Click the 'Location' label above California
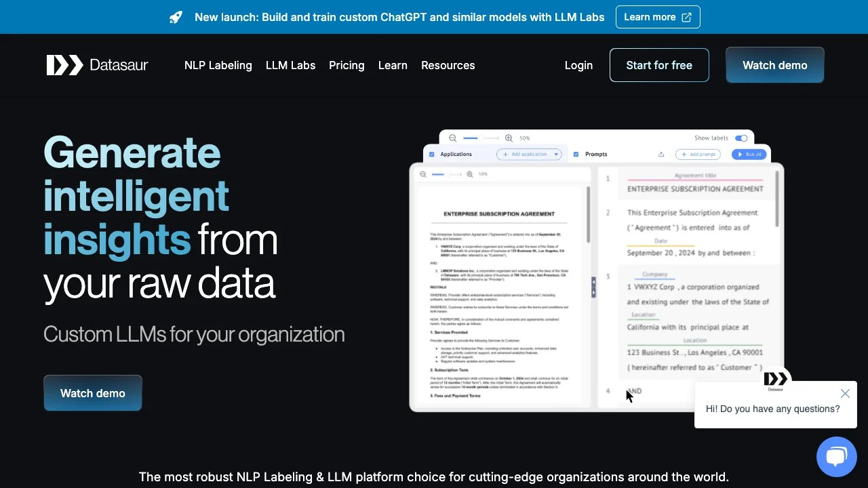The height and width of the screenshot is (488, 868). (x=643, y=314)
